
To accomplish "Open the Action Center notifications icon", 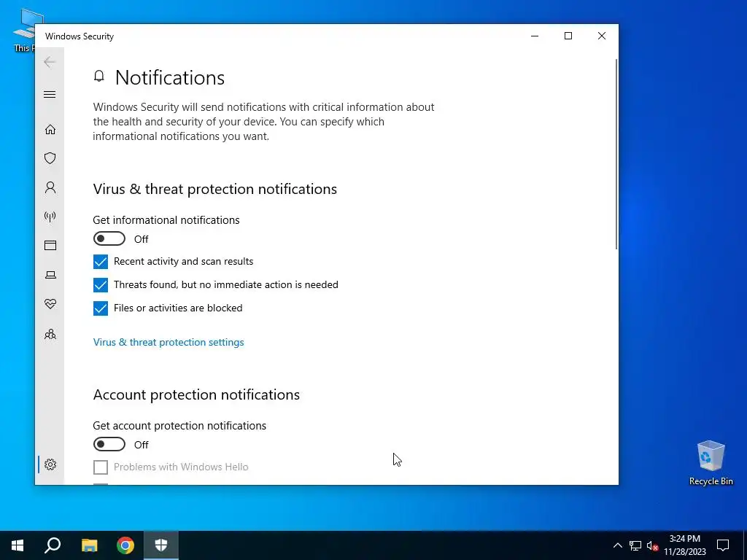I will [723, 545].
